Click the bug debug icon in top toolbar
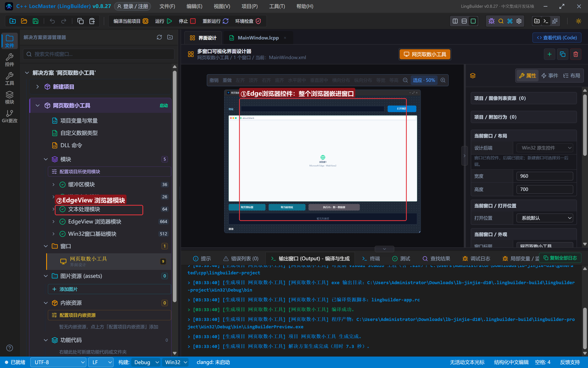The width and height of the screenshot is (588, 368). click(491, 21)
